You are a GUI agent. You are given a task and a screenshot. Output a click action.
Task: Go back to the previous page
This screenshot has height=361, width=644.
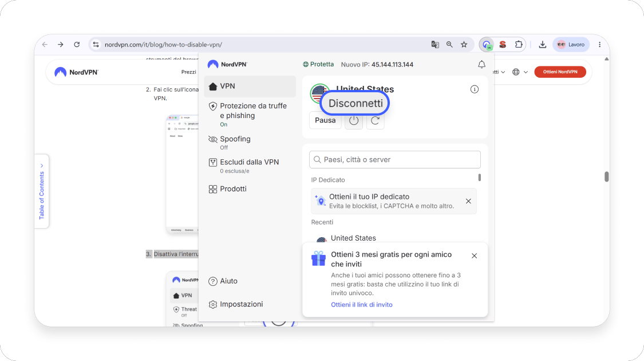pos(45,44)
